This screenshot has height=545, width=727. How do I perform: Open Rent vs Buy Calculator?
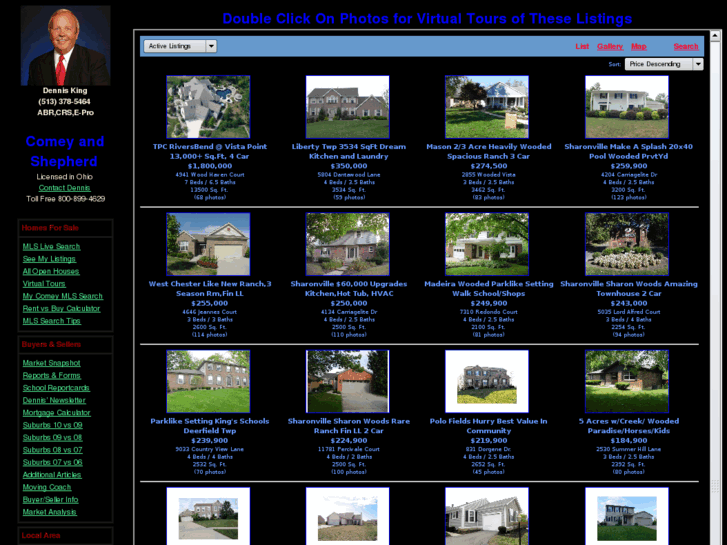click(x=61, y=308)
